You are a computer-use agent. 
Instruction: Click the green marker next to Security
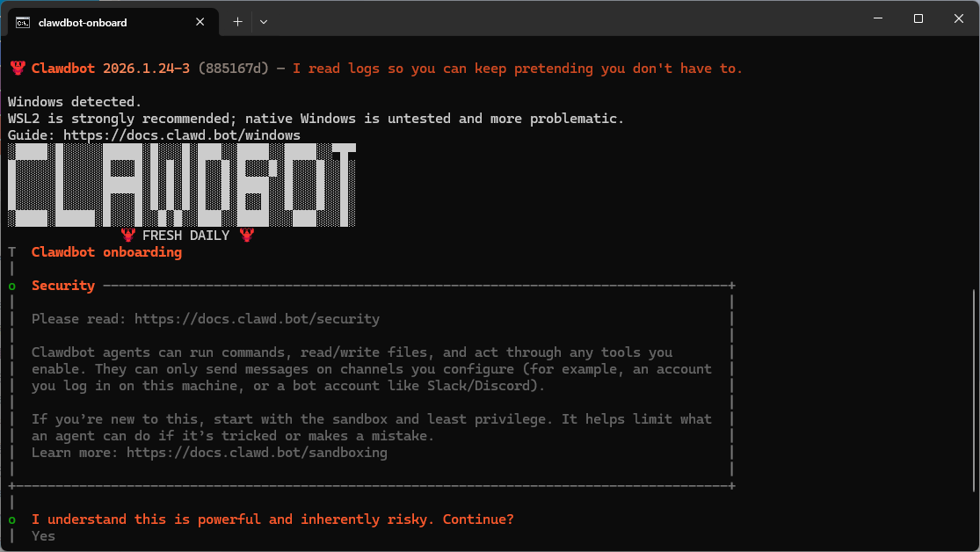pos(11,287)
